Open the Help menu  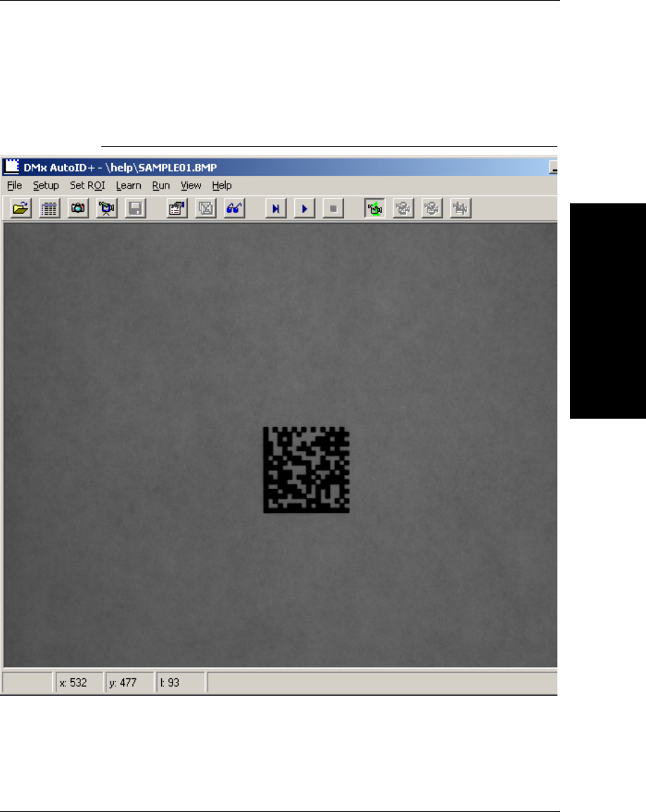(x=222, y=185)
